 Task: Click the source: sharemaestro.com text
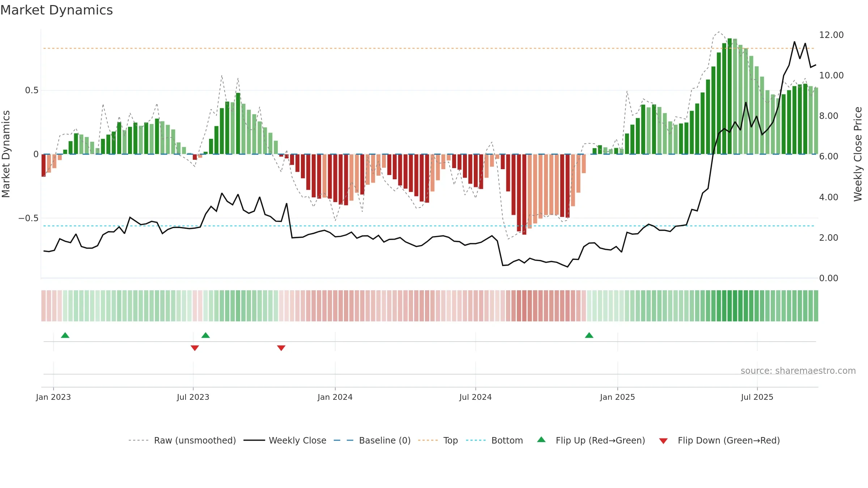pos(798,371)
